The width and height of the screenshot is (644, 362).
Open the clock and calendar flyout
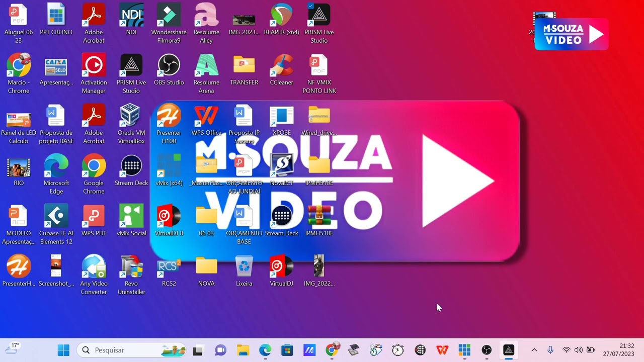click(x=619, y=350)
